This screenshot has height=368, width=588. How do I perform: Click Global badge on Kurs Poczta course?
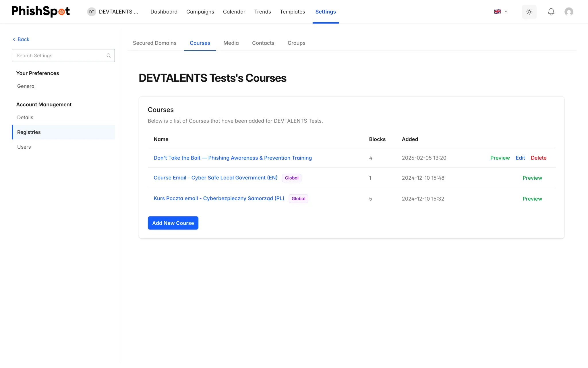tap(299, 199)
